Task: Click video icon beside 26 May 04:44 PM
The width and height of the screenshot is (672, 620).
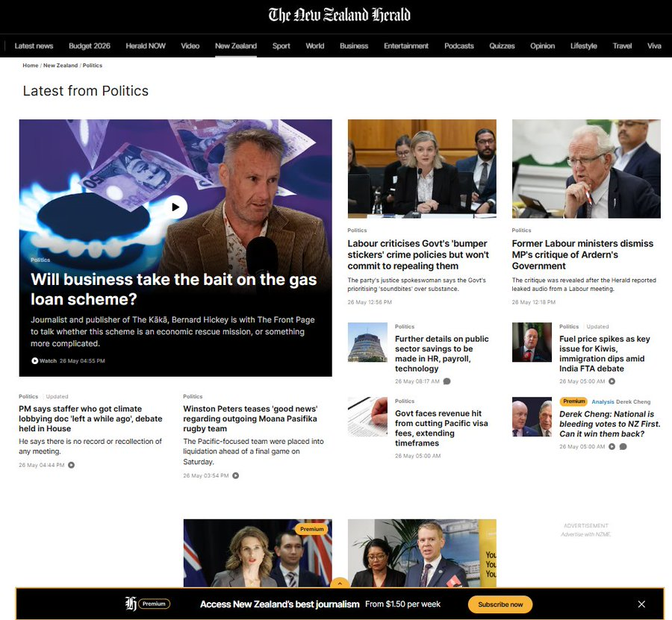Action: (x=72, y=465)
